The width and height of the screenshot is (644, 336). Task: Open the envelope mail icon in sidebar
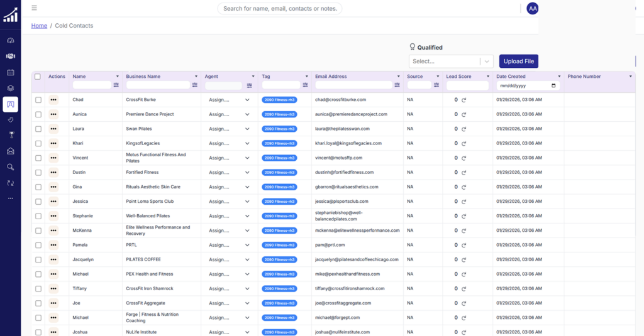point(10,151)
